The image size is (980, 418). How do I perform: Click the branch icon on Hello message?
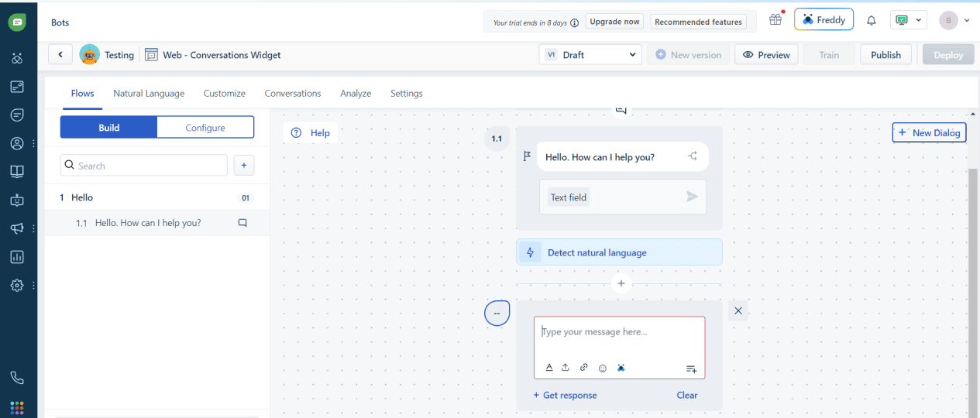click(x=693, y=156)
